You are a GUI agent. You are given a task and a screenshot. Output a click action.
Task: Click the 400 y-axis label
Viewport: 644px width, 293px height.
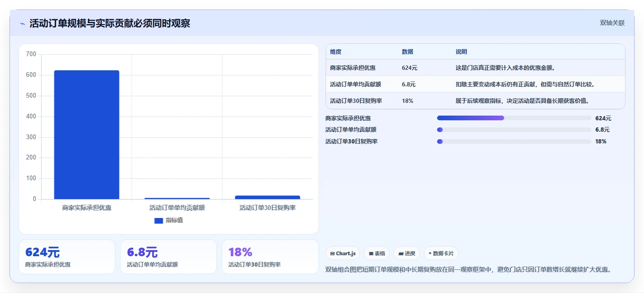31,117
